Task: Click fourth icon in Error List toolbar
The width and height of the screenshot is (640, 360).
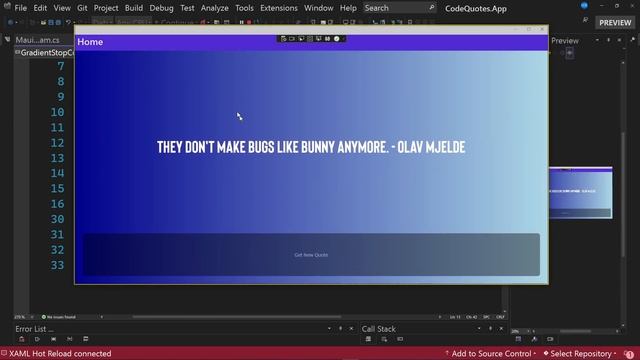Action: coord(69,339)
